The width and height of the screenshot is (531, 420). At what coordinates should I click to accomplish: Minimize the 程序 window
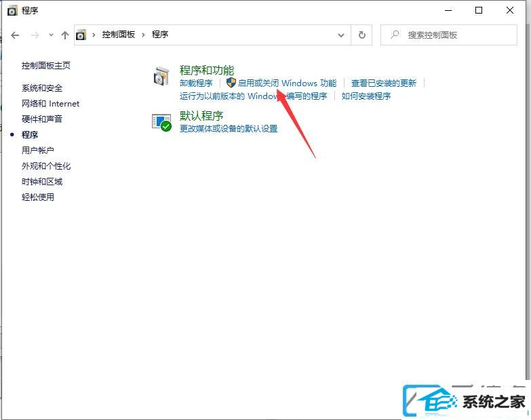[448, 10]
